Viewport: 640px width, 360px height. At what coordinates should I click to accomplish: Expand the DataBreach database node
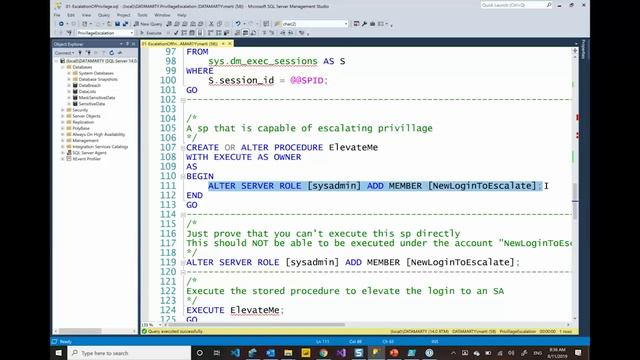[x=69, y=86]
